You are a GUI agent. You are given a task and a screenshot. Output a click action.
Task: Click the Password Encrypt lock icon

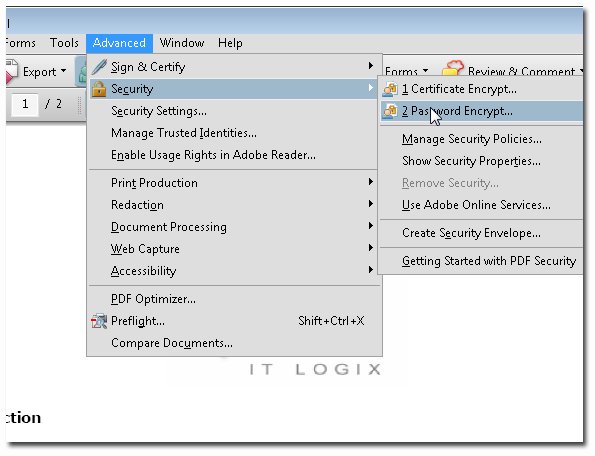click(x=390, y=111)
